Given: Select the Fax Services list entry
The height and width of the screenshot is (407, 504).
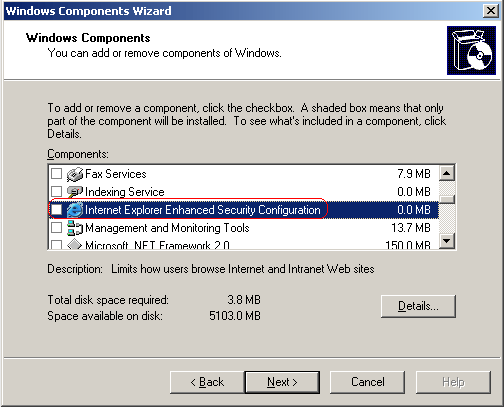Looking at the screenshot, I should pyautogui.click(x=244, y=174).
